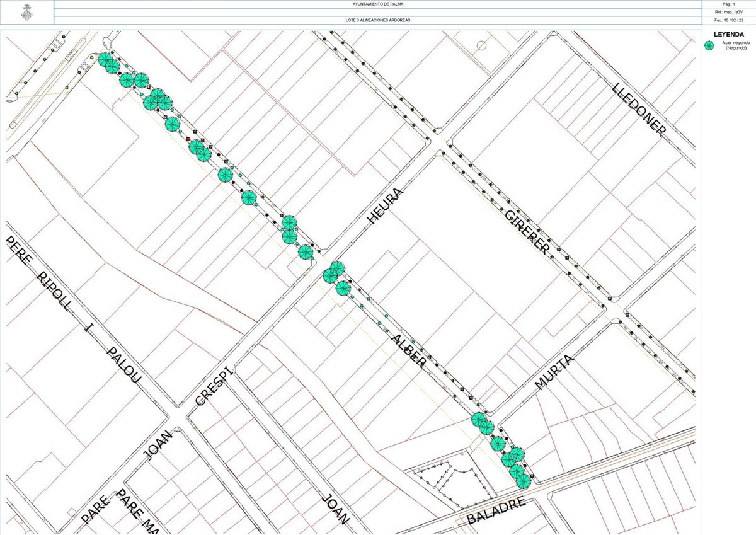Click the tree symbol nearest the Heura label
The height and width of the screenshot is (535, 756).
338,268
